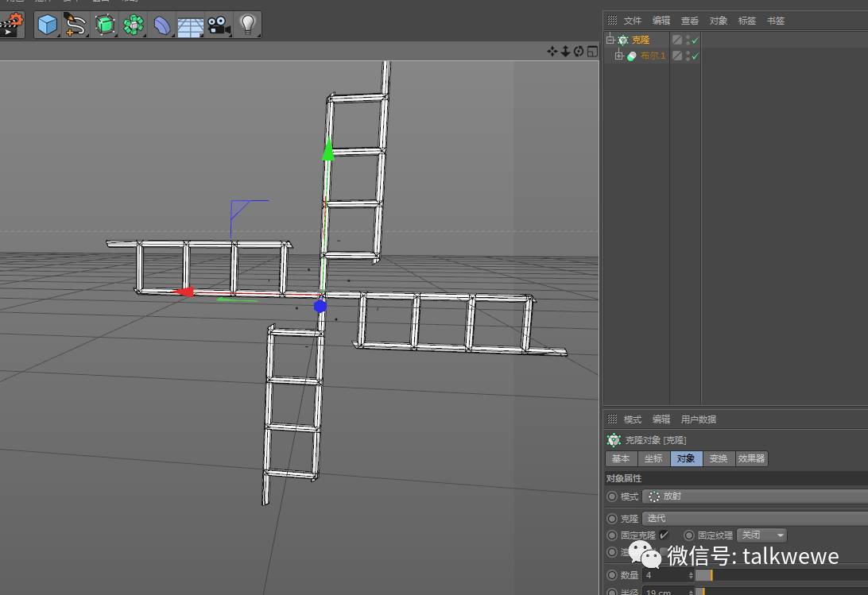Click the 半径 value slider
The image size is (868, 595).
[x=781, y=591]
